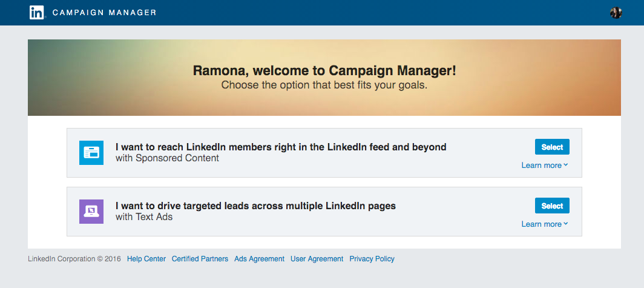
Task: Click the Campaign Manager header title
Action: coord(105,13)
